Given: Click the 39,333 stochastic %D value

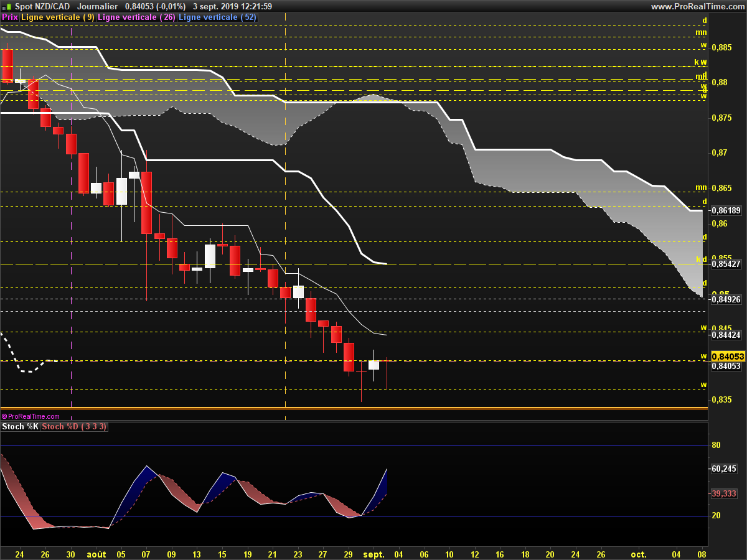Looking at the screenshot, I should point(724,493).
